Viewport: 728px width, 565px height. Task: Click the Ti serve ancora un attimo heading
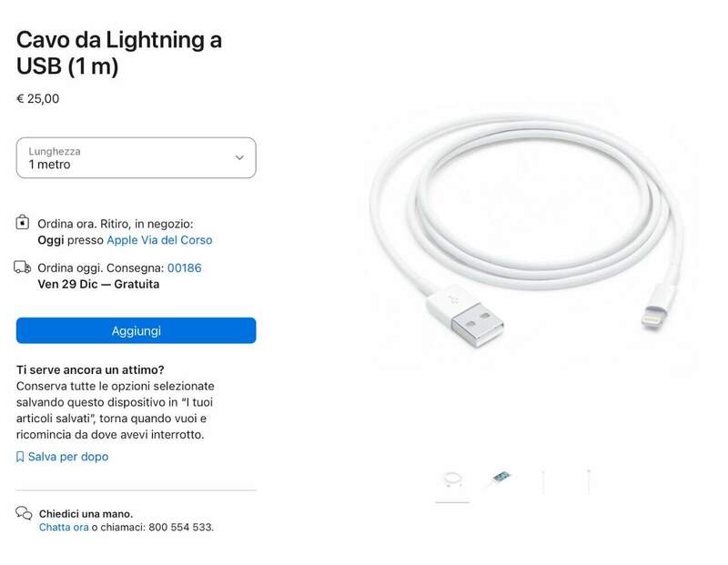click(x=90, y=369)
